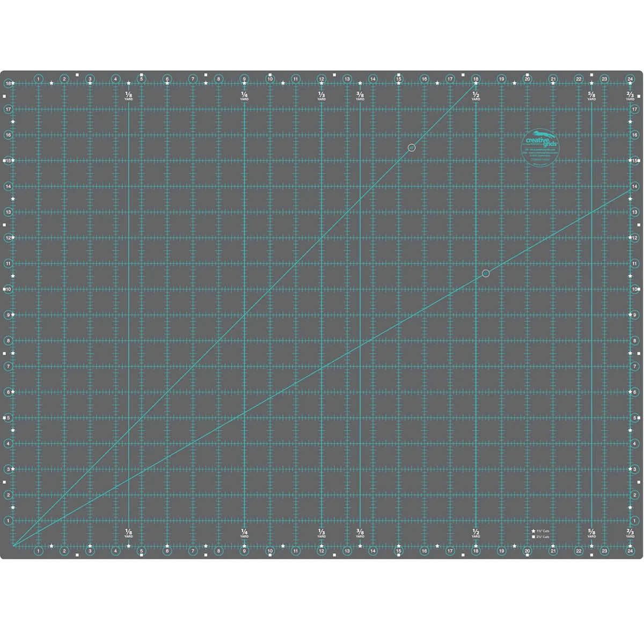Click the star beside the right-edge 6 marking
644x644 pixels.
(x=630, y=391)
